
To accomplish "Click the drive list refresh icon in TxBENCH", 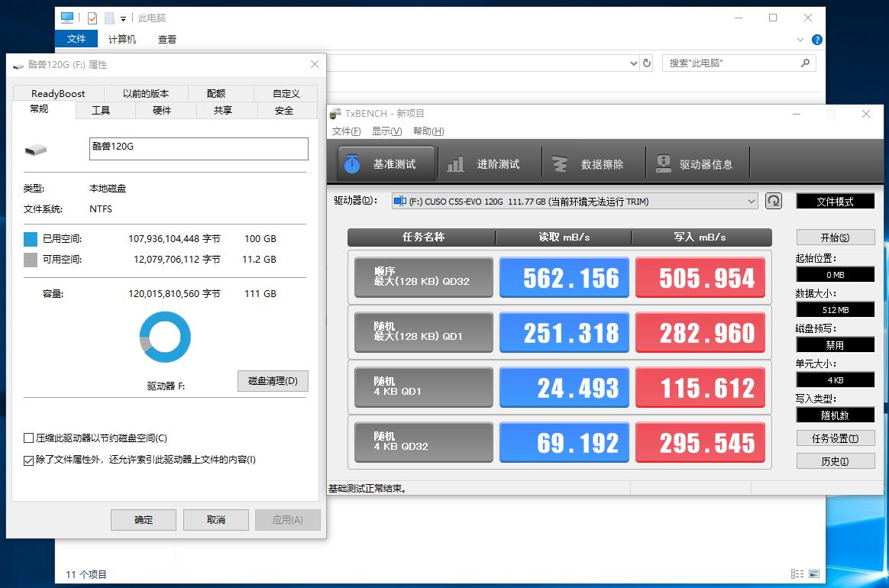I will pyautogui.click(x=773, y=201).
